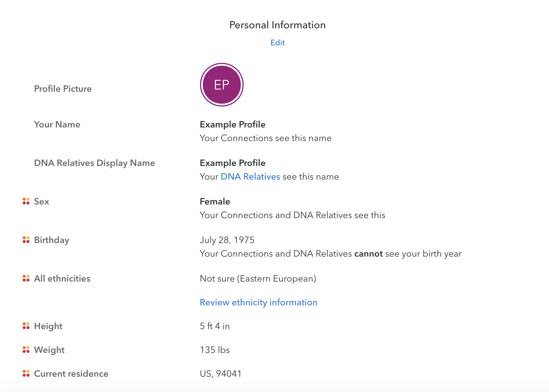
Task: Select the July 28, 1975 birthday value
Action: (227, 240)
